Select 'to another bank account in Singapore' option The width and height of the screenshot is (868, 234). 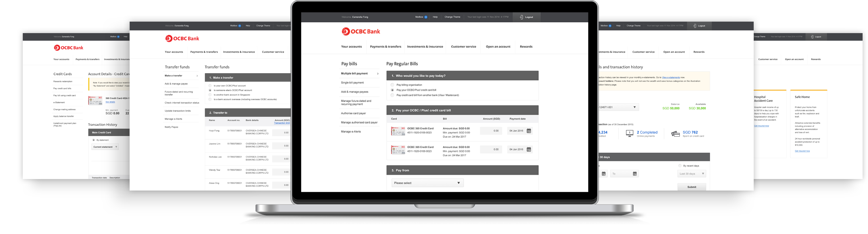[x=210, y=95]
